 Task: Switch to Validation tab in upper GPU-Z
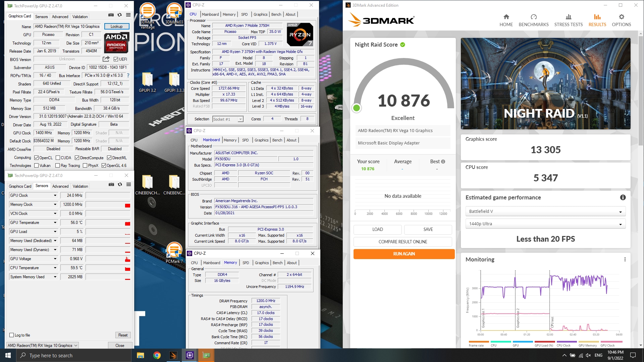click(x=80, y=17)
